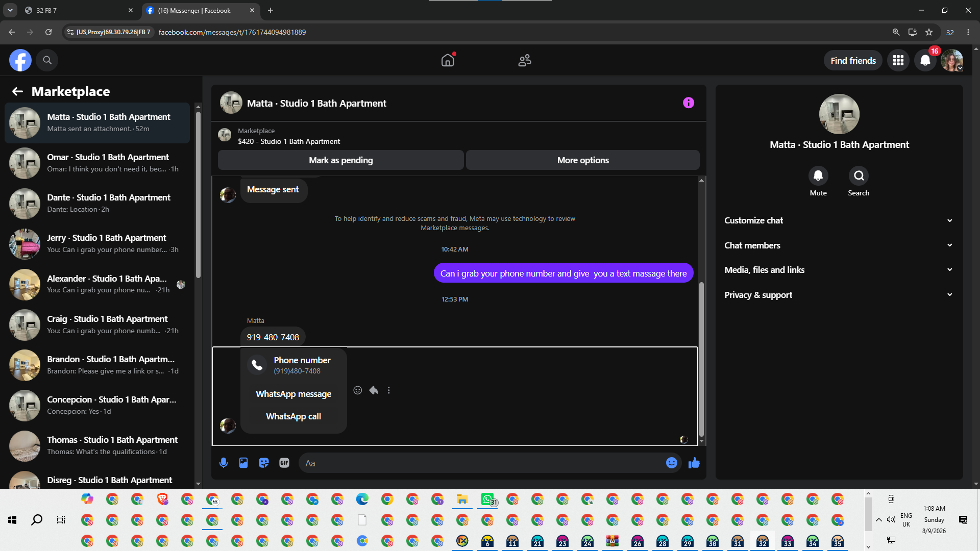Open the Windows Start menu
Image resolution: width=980 pixels, height=551 pixels.
tap(12, 520)
